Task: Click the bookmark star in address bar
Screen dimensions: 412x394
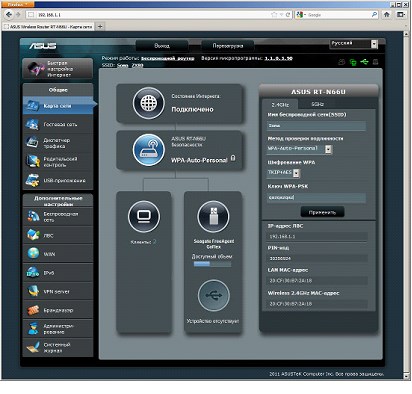Action: [274, 15]
